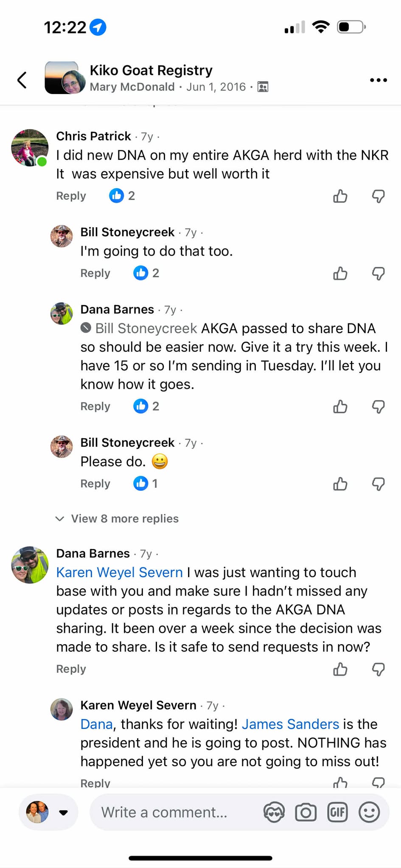
Task: Open the GIF picker icon
Action: 337,812
